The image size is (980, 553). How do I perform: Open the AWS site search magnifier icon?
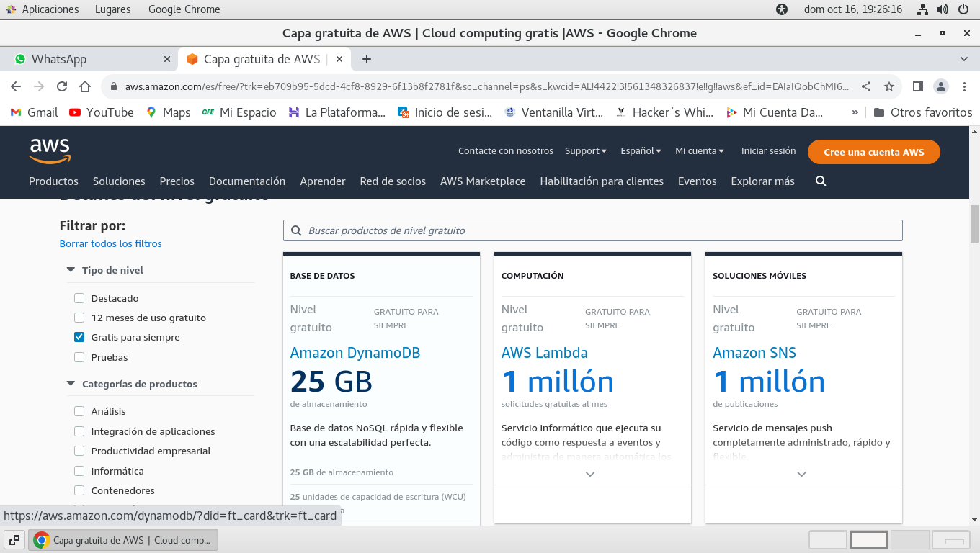[x=820, y=181]
